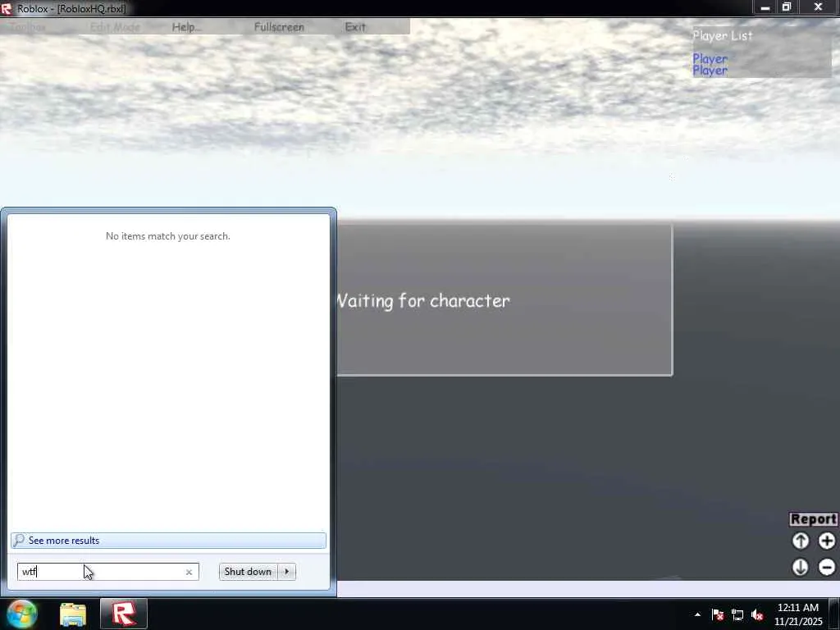Select the Roblox taskbar icon
840x630 pixels.
124,614
